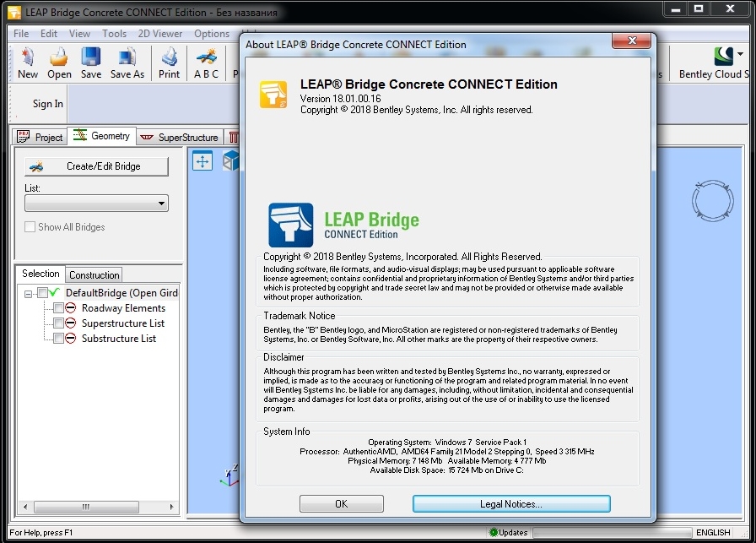This screenshot has width=756, height=543.
Task: Click the Roadway Elements red status icon
Action: coord(70,308)
